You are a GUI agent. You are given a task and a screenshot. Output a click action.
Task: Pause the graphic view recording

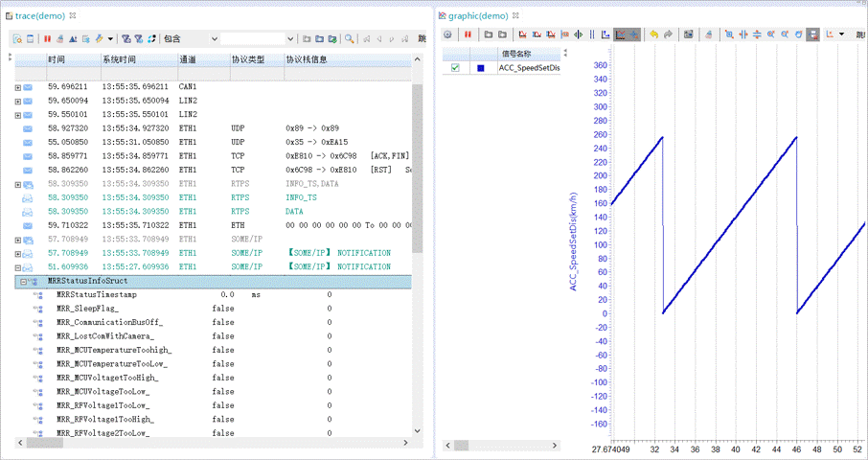tap(468, 34)
